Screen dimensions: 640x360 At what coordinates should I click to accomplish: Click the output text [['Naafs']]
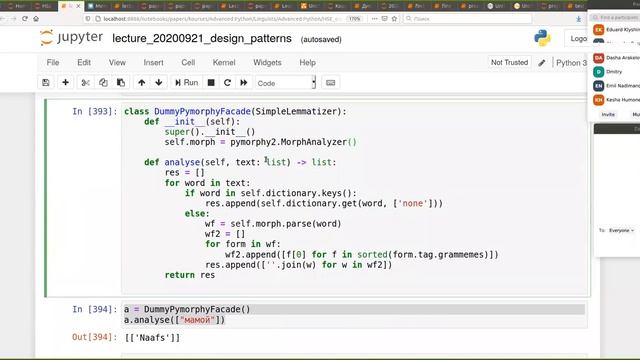coord(152,338)
